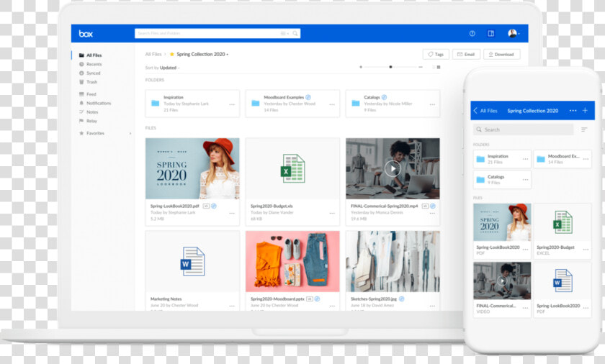Viewport: 605px width, 364px height.
Task: Open more options for laptop Inspiration folder
Action: tap(232, 104)
